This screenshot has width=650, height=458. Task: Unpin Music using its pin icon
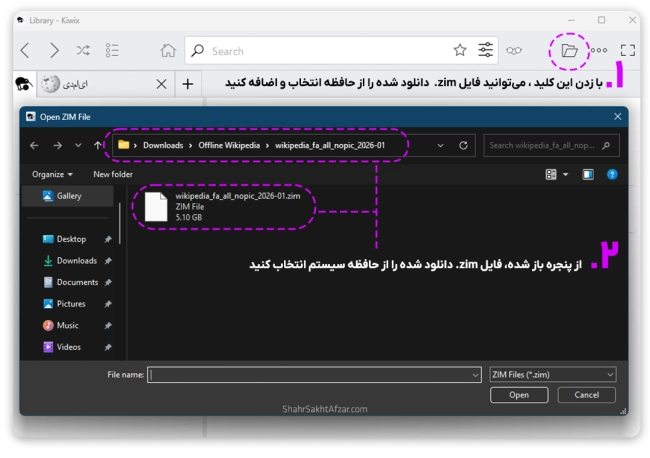click(108, 325)
